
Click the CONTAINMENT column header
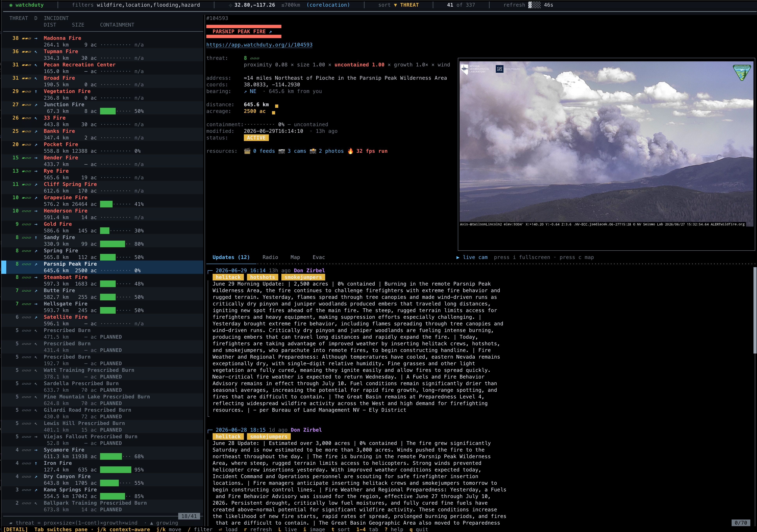[117, 25]
